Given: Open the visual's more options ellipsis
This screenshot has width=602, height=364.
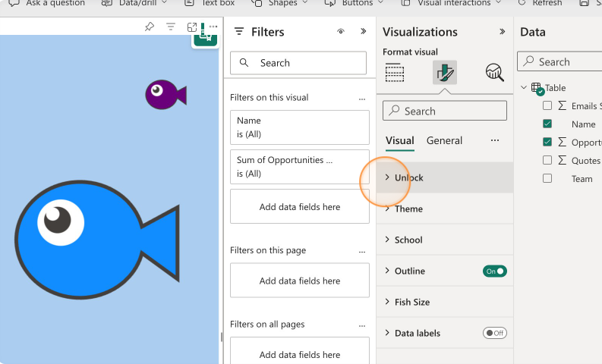Looking at the screenshot, I should (213, 27).
